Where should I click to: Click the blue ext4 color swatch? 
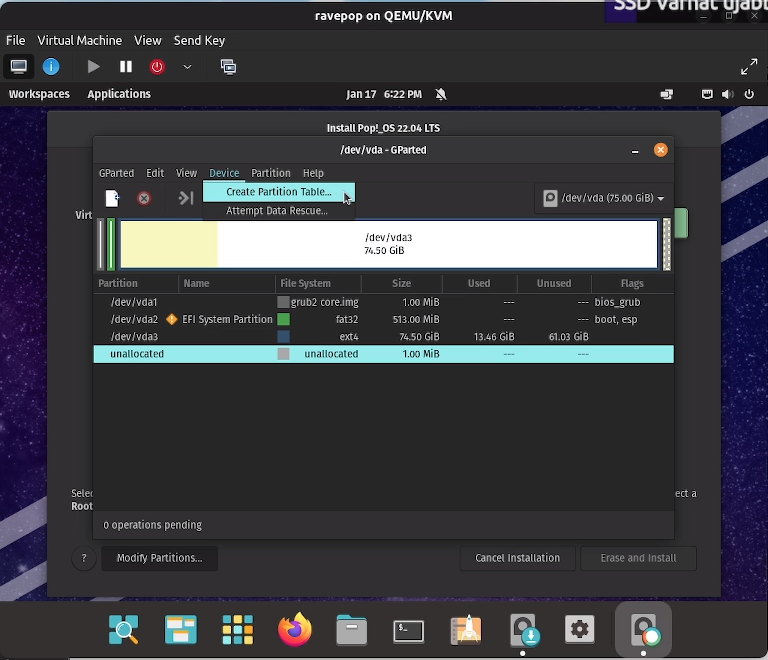coord(283,336)
